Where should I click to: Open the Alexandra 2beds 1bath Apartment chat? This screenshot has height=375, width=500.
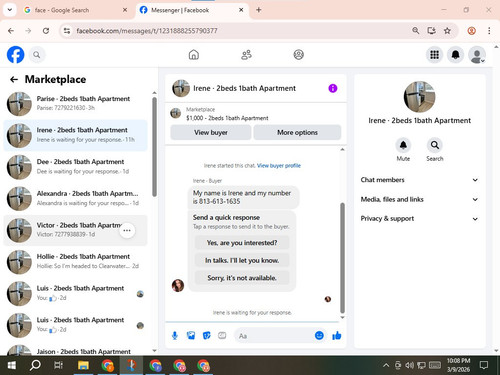coord(75,198)
